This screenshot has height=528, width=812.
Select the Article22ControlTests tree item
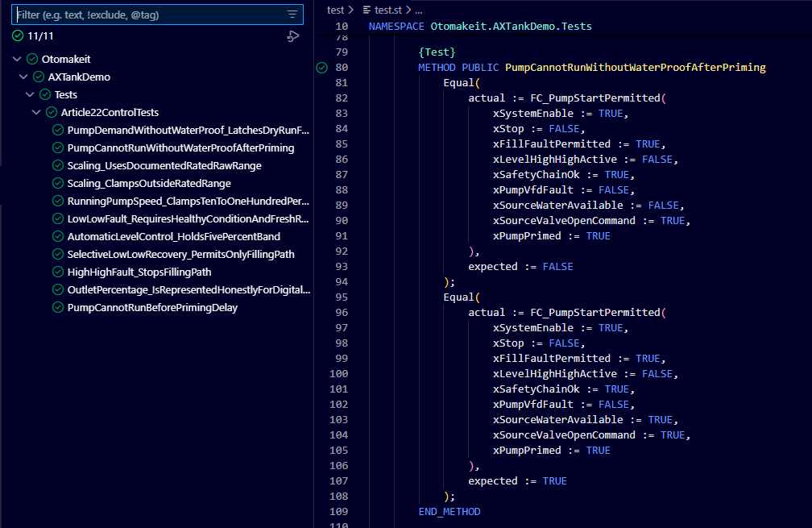110,112
